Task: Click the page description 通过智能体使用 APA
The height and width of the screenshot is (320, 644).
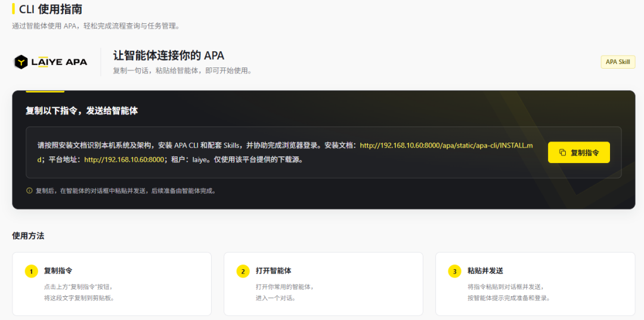Action: pyautogui.click(x=96, y=26)
